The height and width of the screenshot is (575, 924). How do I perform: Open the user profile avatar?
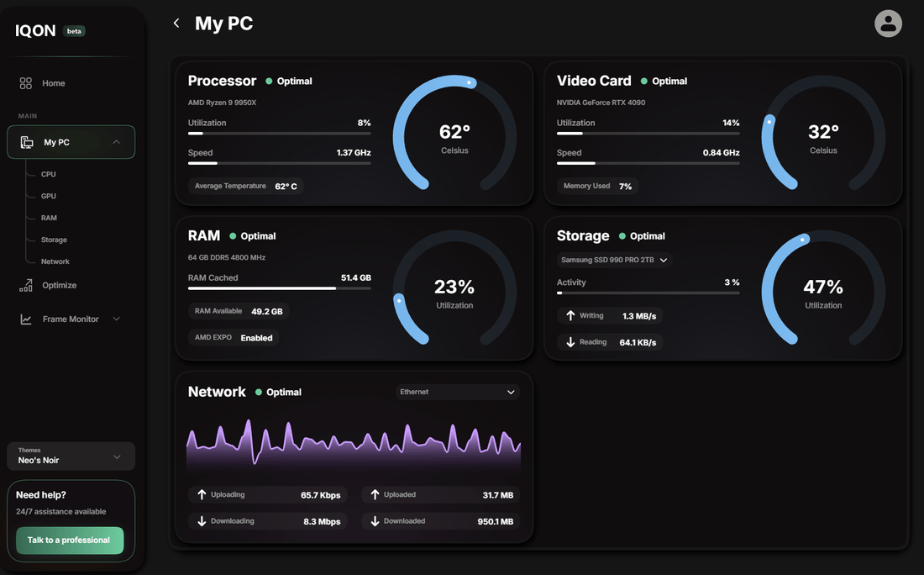tap(888, 24)
